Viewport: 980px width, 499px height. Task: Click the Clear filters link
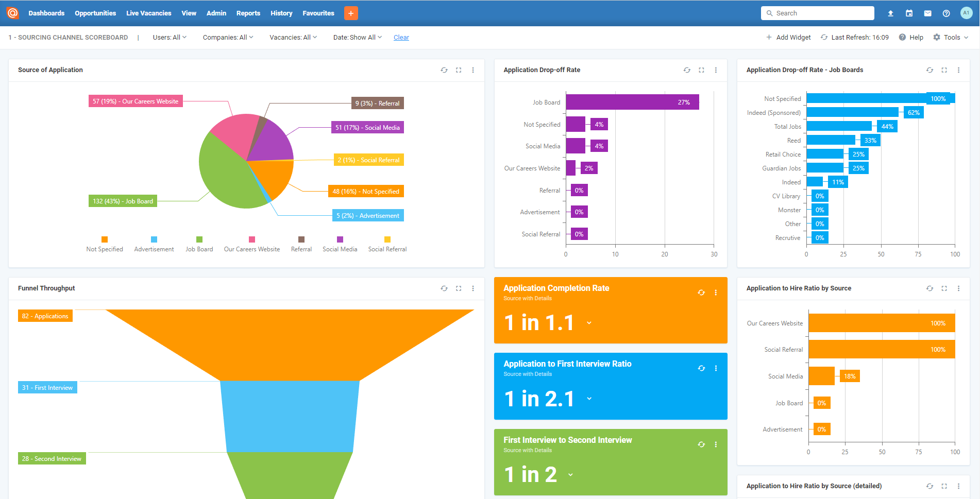click(x=401, y=38)
